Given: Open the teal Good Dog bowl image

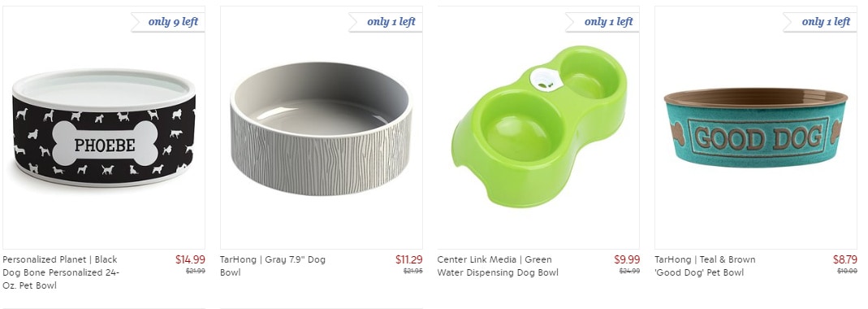Looking at the screenshot, I should pyautogui.click(x=756, y=128).
